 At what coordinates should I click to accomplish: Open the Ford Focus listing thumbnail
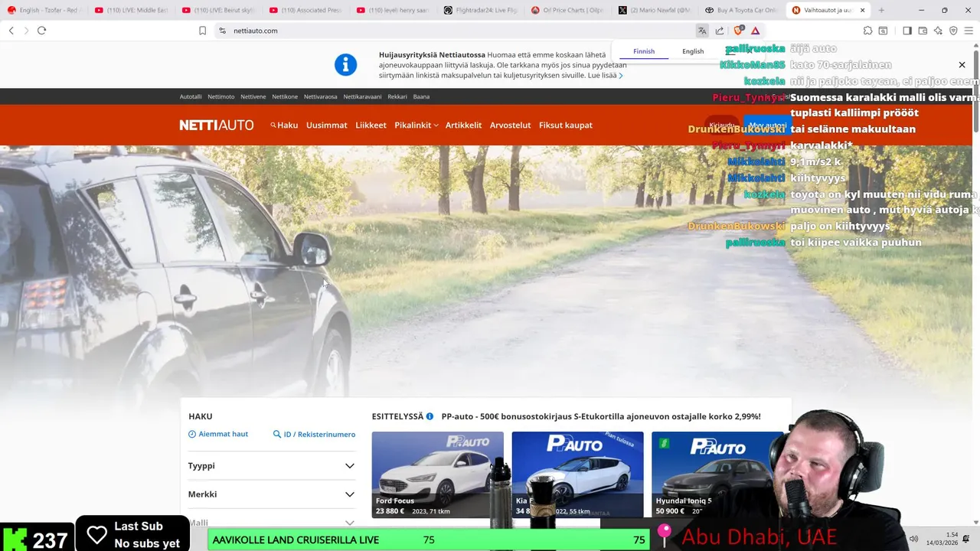438,474
